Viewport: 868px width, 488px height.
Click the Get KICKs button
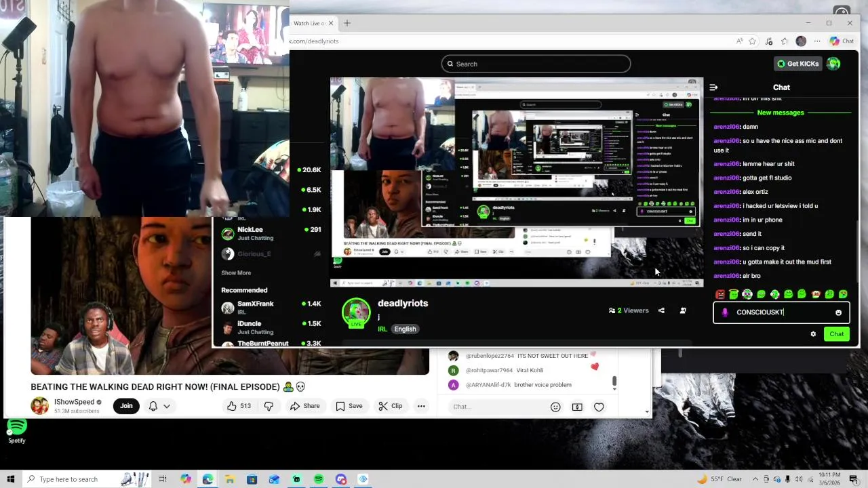pyautogui.click(x=798, y=64)
